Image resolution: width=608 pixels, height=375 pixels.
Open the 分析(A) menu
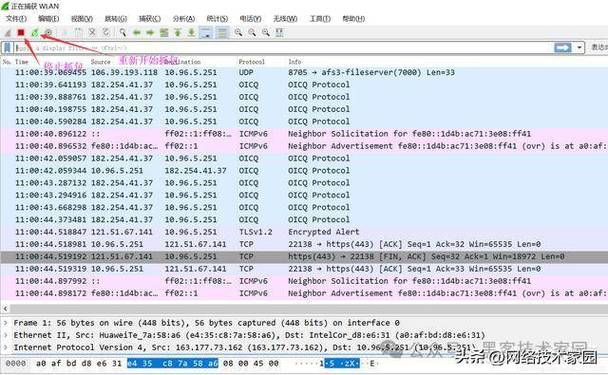point(184,19)
